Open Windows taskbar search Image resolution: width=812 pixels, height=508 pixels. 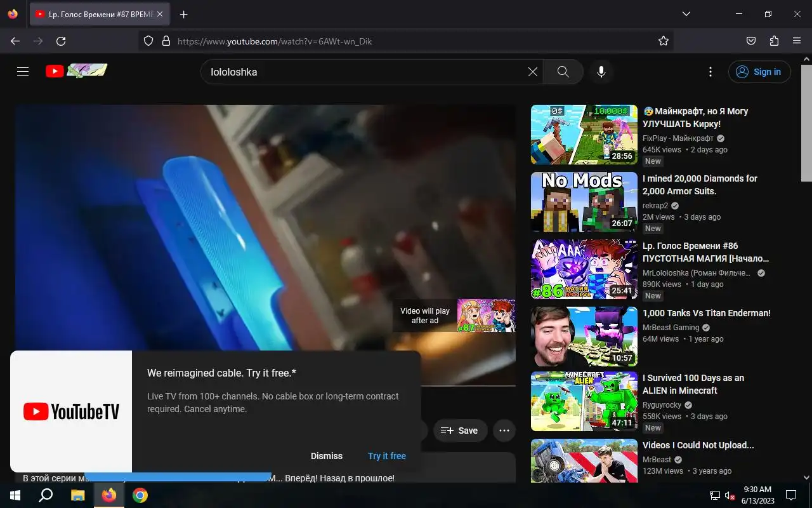tap(46, 495)
